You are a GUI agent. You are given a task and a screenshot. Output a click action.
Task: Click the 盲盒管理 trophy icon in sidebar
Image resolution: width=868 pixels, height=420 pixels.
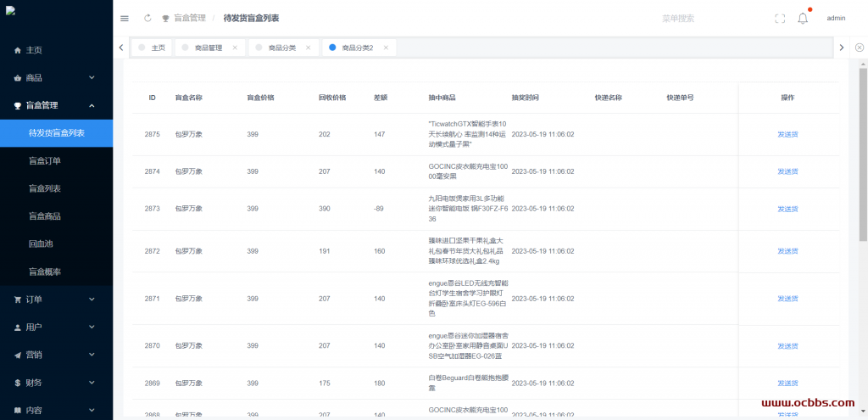point(17,106)
